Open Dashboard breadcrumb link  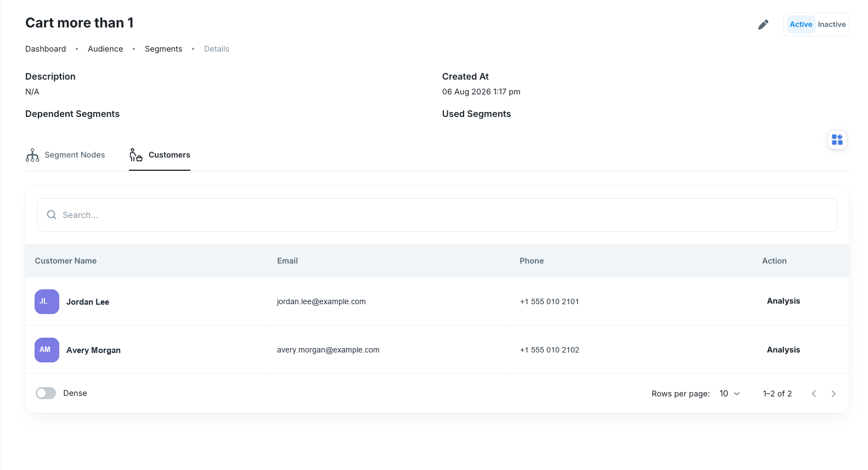tap(46, 49)
